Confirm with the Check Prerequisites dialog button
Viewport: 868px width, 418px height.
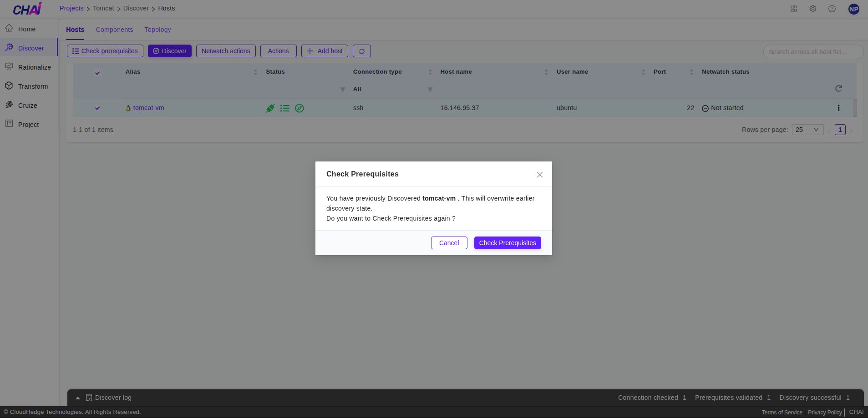point(508,243)
